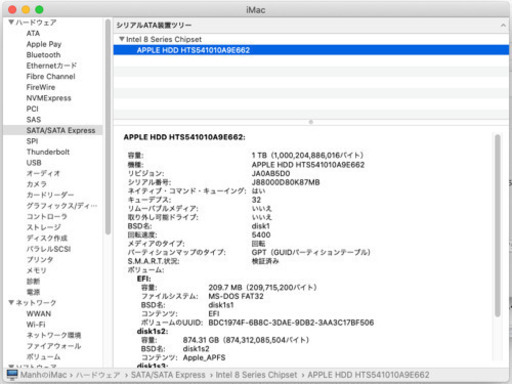Click APPLE HDD HTS541010A9E662 in path bar
Image resolution: width=512 pixels, height=384 pixels.
point(368,375)
